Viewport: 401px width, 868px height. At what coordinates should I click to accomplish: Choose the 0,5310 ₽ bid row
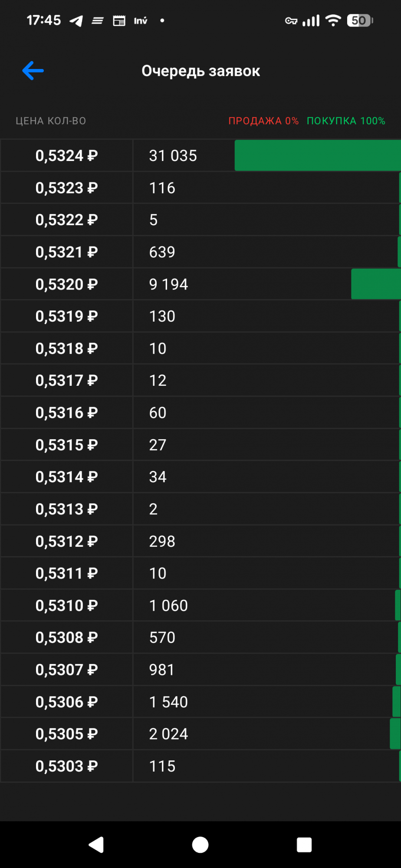66,605
